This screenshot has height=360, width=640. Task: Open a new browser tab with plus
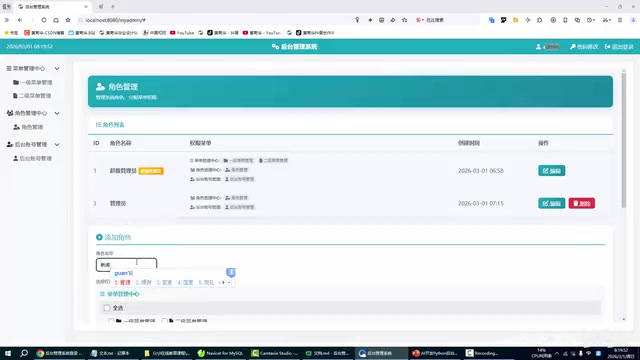(x=113, y=7)
